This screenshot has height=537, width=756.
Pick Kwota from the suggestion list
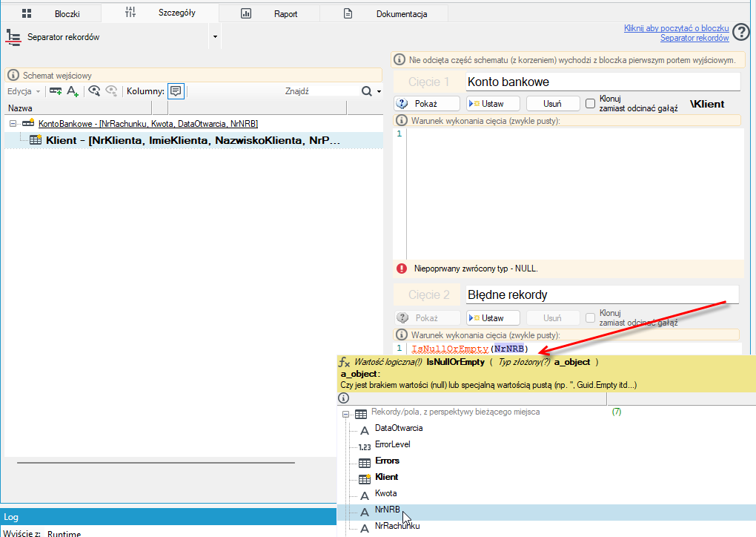point(385,493)
